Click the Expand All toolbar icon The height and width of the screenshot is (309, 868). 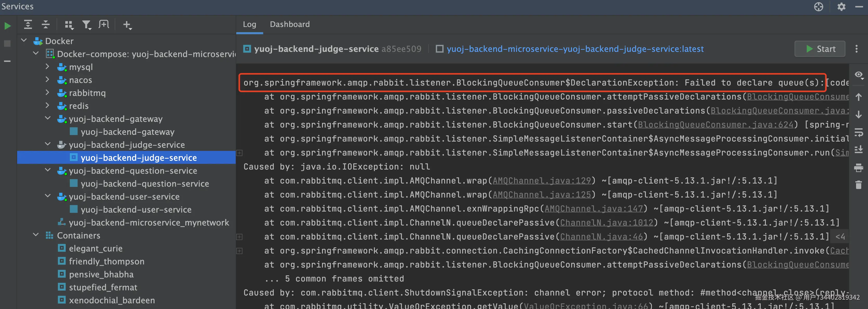(x=28, y=25)
